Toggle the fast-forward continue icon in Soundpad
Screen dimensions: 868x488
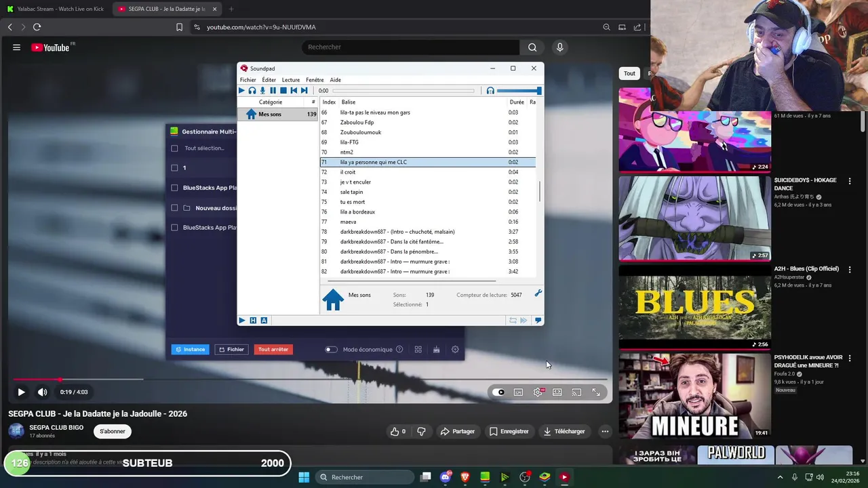click(x=524, y=320)
